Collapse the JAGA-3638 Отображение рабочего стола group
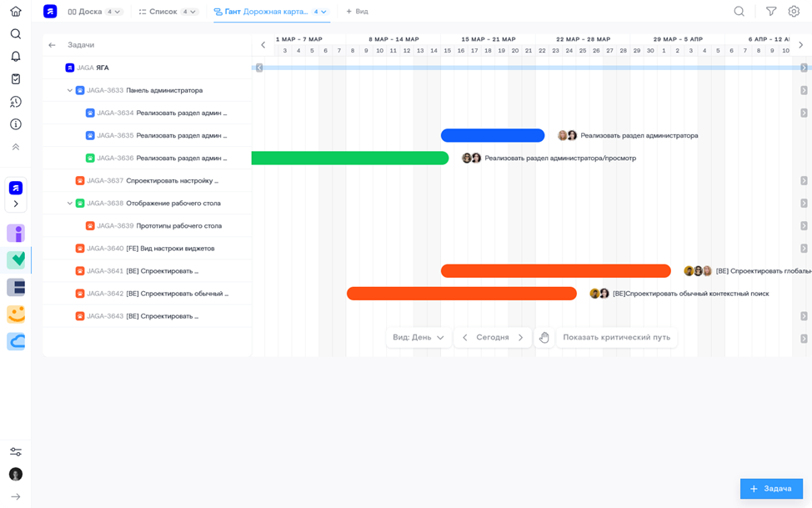 70,203
